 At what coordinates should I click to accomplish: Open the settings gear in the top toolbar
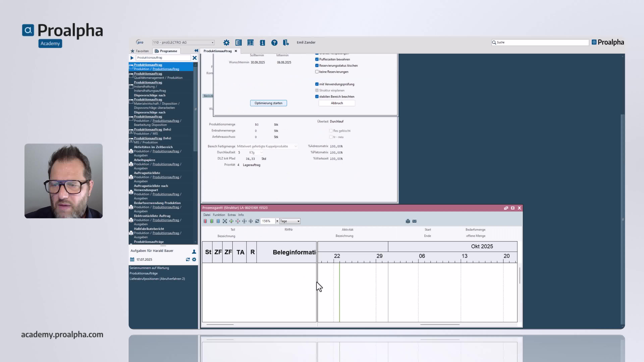click(x=227, y=42)
